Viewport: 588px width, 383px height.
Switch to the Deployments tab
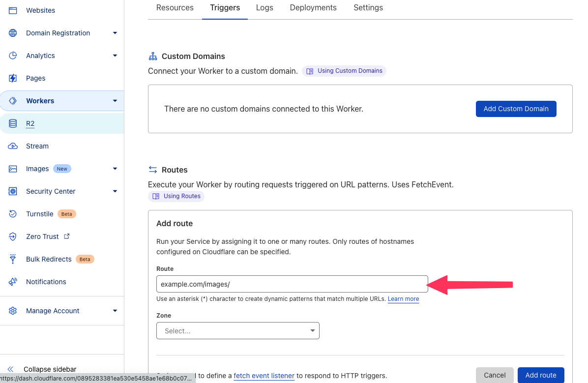pos(313,8)
